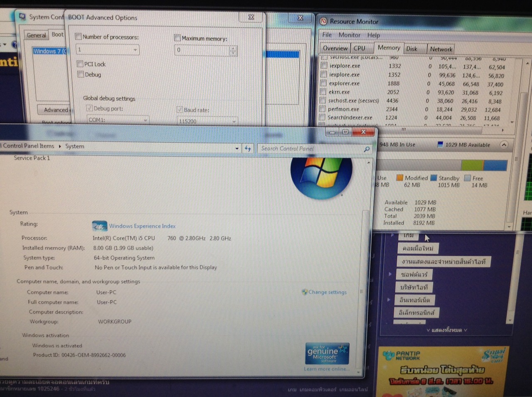
Task: Open the File menu in Resource Monitor
Action: [x=327, y=35]
